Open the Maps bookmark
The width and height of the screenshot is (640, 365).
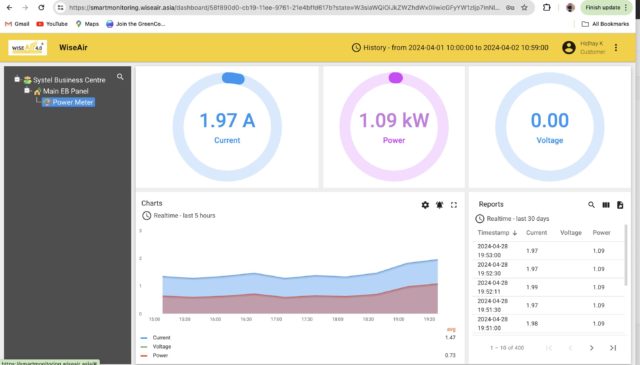pyautogui.click(x=87, y=24)
